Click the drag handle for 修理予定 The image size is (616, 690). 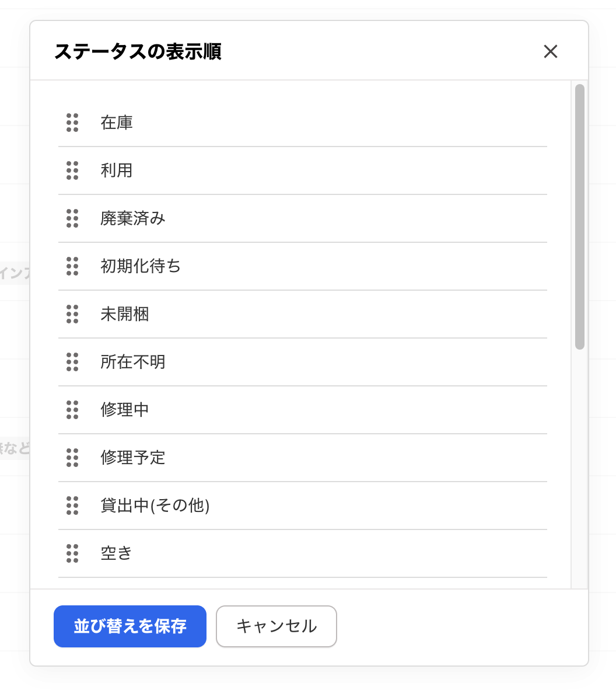(72, 458)
